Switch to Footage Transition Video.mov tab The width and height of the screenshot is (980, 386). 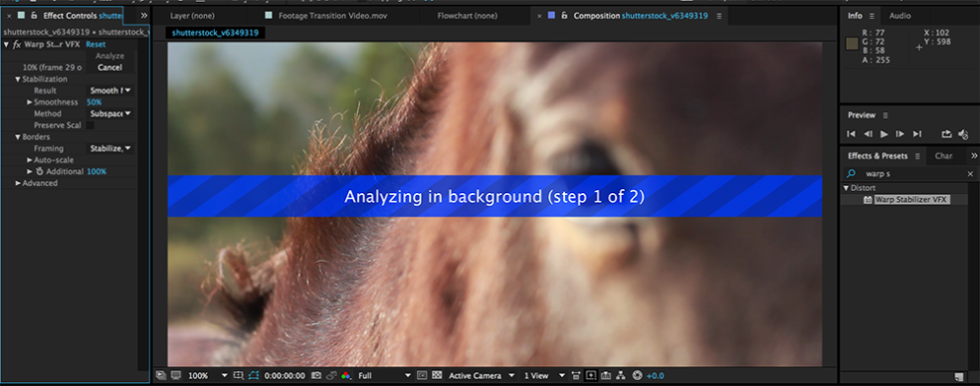(x=332, y=16)
